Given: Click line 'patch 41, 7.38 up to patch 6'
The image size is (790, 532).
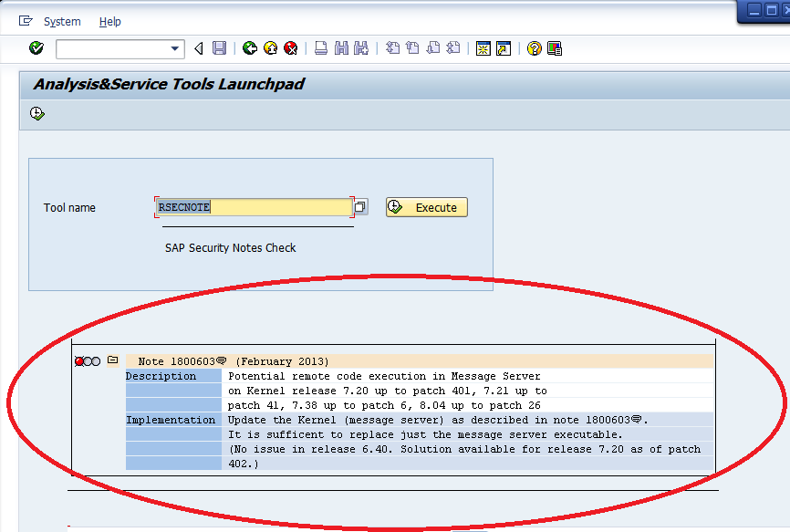Looking at the screenshot, I should tap(384, 405).
